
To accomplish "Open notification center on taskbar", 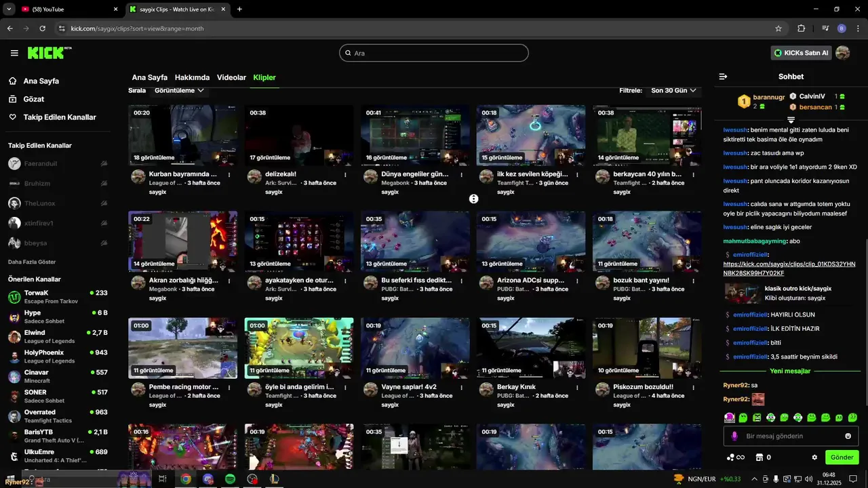I will coord(853,479).
